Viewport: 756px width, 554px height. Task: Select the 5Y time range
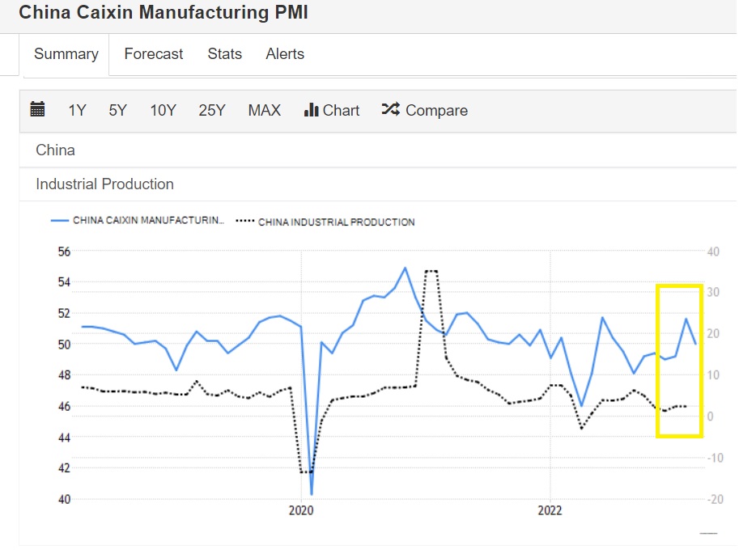click(x=117, y=110)
